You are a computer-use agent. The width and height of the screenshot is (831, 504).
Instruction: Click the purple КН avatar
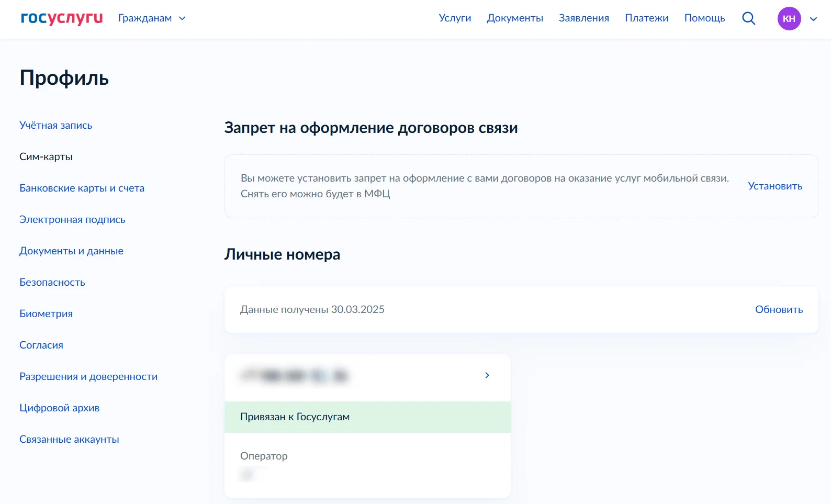click(789, 18)
